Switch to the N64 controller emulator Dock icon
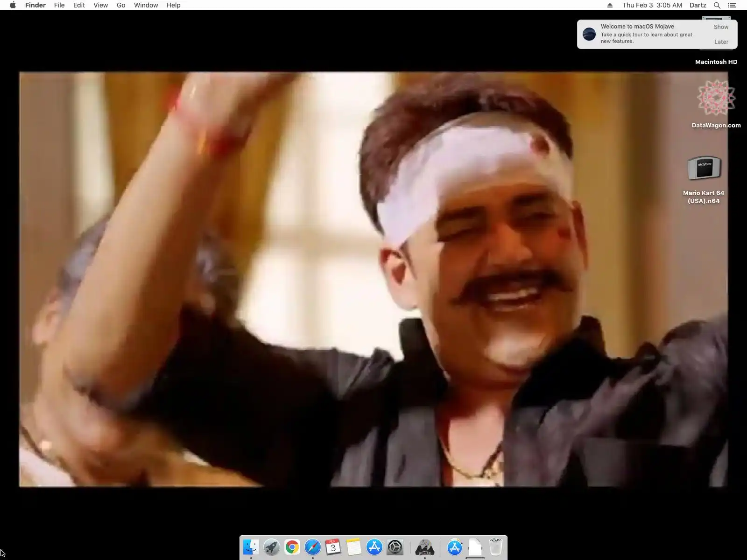This screenshot has height=560, width=747. tap(425, 547)
